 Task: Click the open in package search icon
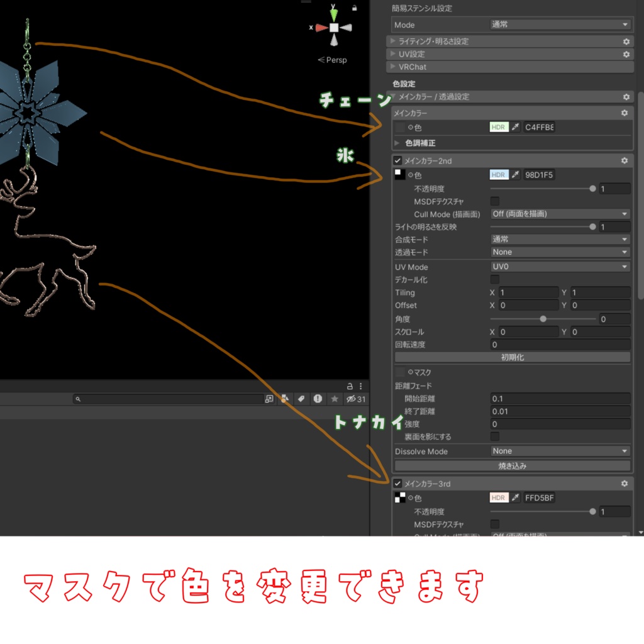[269, 398]
